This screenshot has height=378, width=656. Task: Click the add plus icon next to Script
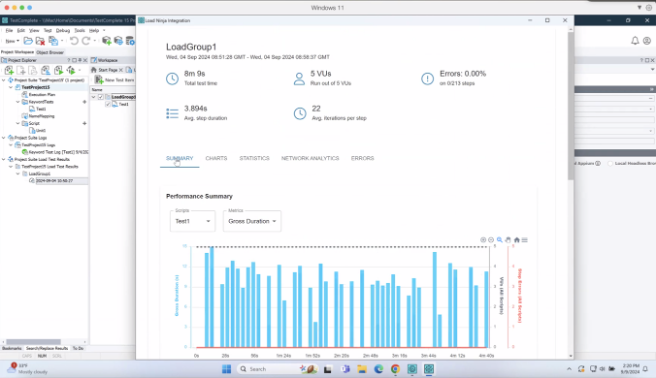tap(85, 123)
